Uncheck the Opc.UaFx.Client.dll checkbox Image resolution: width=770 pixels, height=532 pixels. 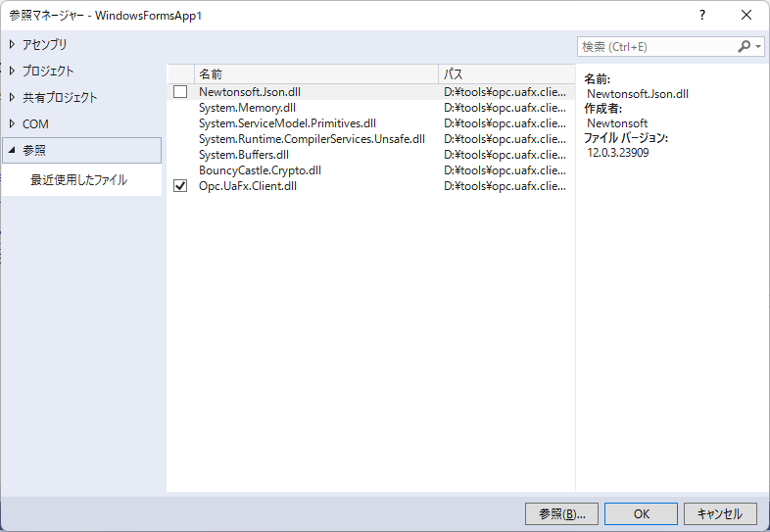(x=180, y=186)
